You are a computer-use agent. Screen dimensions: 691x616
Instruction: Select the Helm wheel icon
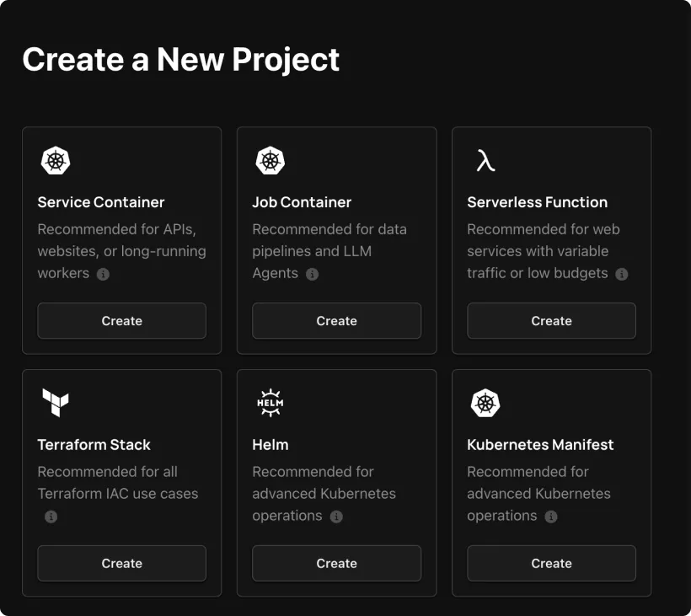pos(271,403)
